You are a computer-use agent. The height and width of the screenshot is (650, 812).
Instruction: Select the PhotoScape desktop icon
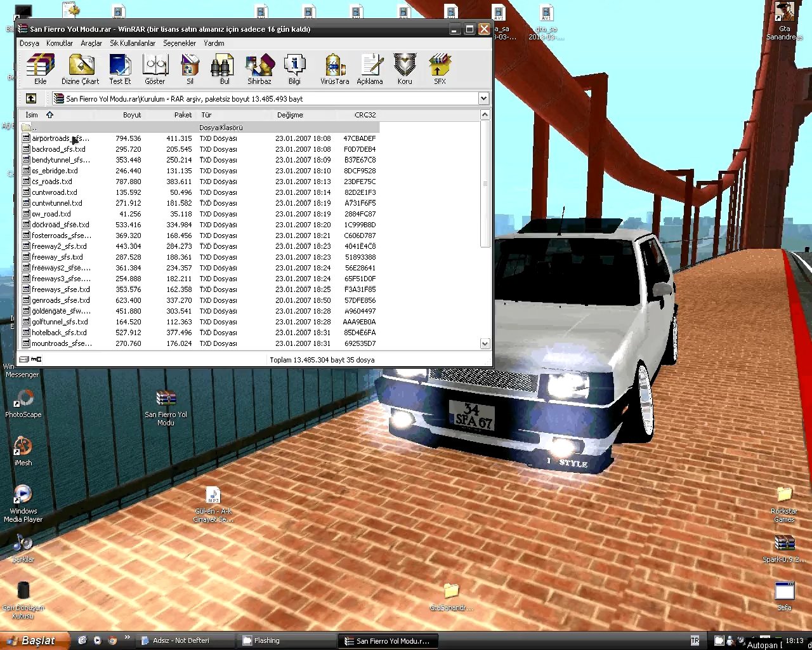[23, 404]
